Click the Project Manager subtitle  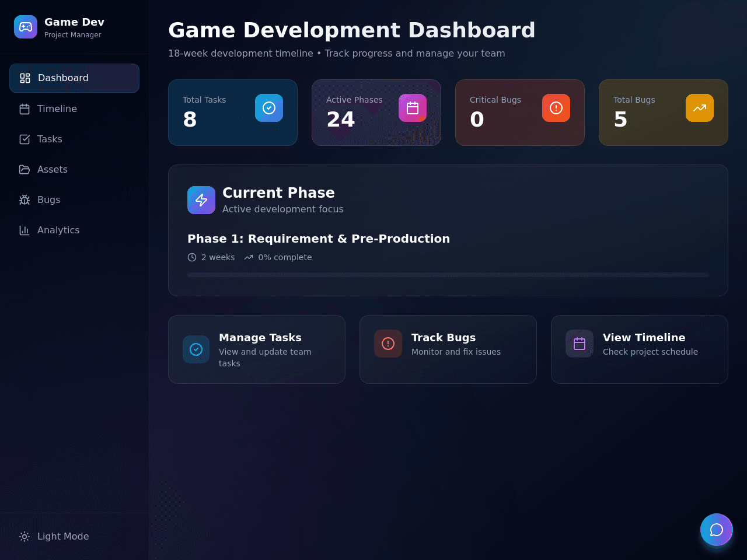[73, 35]
